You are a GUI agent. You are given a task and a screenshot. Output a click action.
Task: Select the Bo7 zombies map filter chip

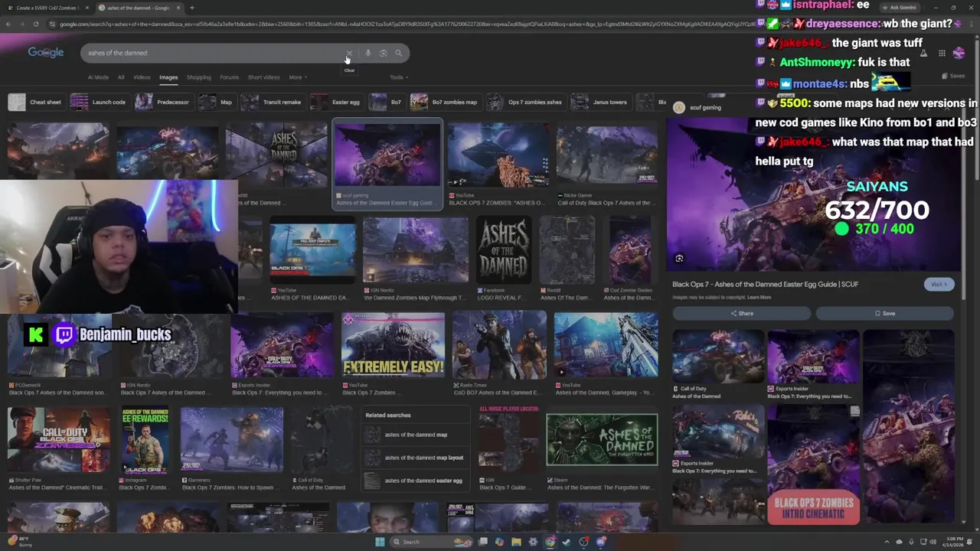click(445, 102)
